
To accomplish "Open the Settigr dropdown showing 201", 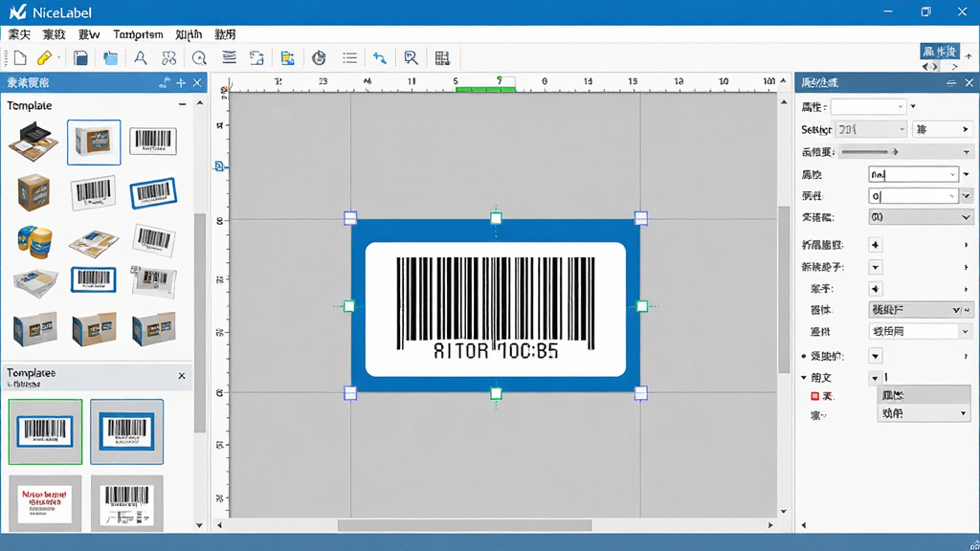I will coord(871,129).
